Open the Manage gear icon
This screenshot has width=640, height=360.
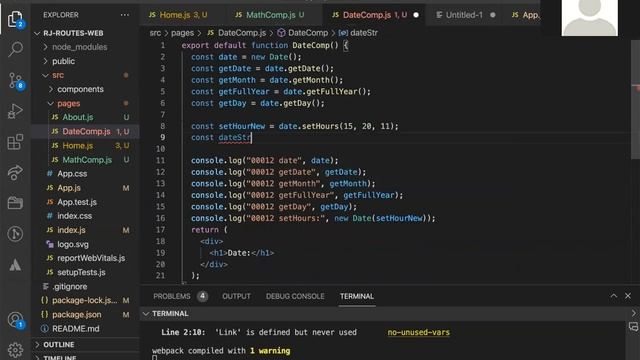pyautogui.click(x=15, y=350)
